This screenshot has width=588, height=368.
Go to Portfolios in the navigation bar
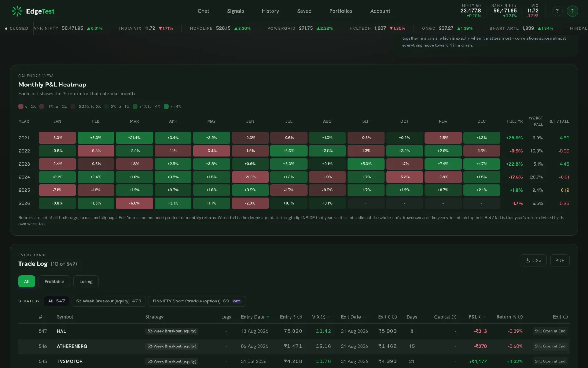[x=341, y=11]
